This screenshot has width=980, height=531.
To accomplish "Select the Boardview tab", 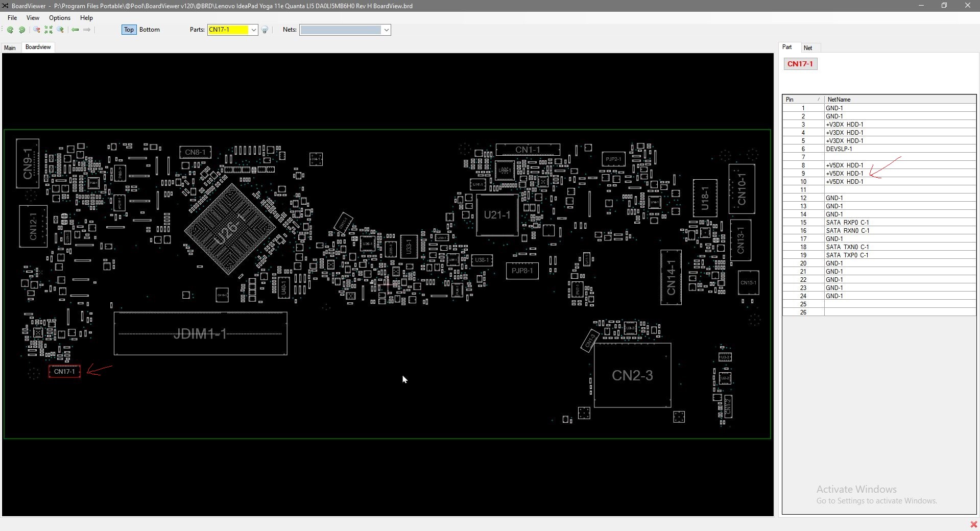I will point(38,47).
